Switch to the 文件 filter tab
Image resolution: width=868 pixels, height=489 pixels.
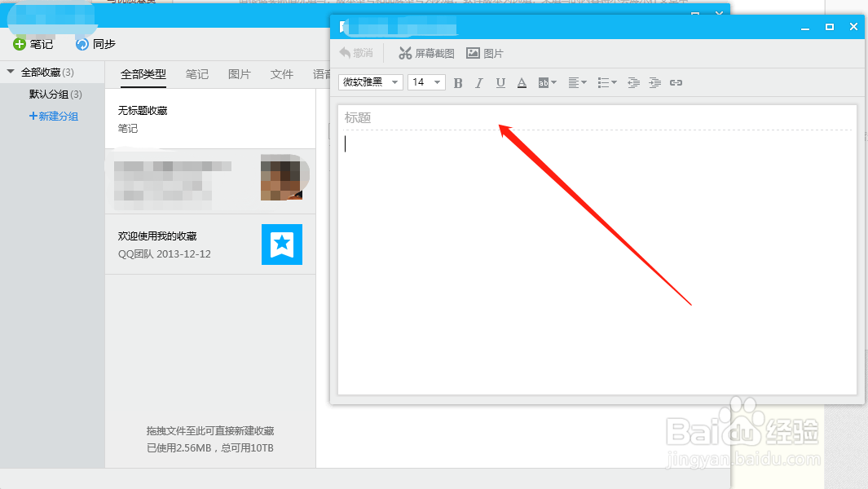point(282,74)
